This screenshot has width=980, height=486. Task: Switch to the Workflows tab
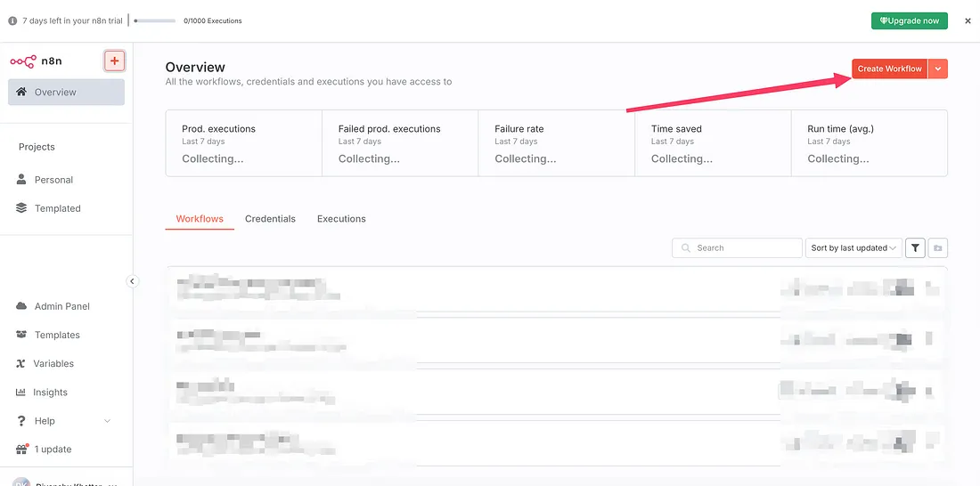pyautogui.click(x=200, y=219)
